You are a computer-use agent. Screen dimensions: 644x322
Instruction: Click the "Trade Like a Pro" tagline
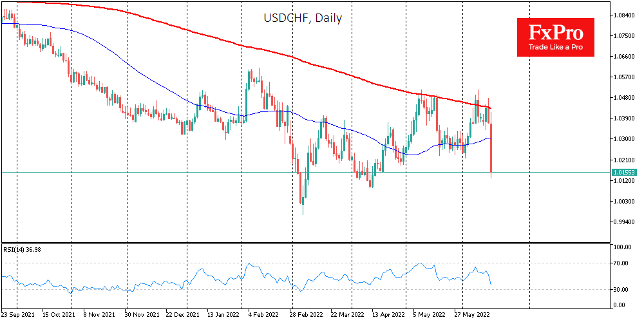[555, 47]
